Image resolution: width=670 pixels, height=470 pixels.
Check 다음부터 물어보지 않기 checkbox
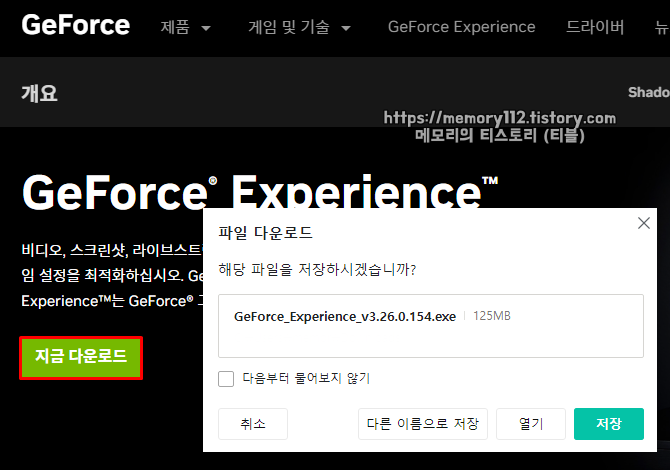click(x=226, y=379)
